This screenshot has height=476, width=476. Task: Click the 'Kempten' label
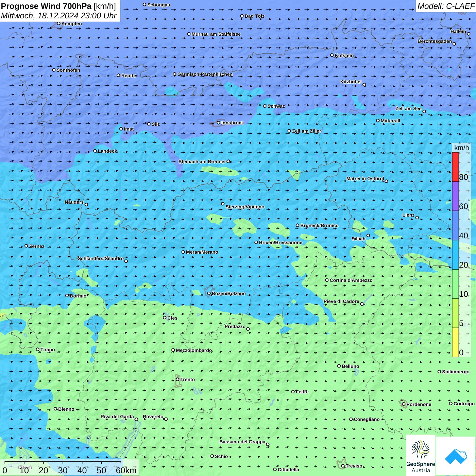point(72,23)
